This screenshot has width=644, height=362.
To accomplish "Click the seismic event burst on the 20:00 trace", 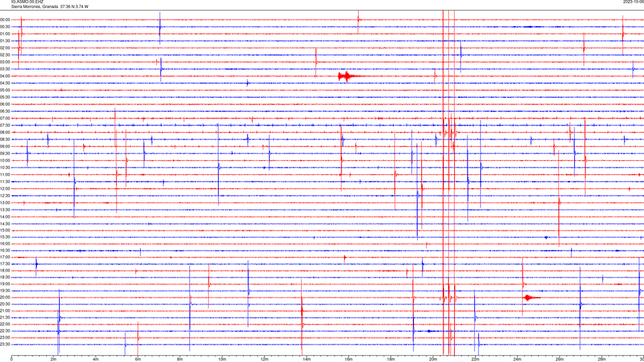I will pyautogui.click(x=531, y=298).
